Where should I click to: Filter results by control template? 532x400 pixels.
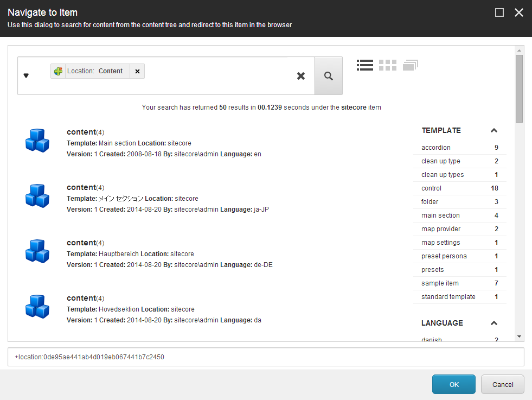tap(432, 188)
